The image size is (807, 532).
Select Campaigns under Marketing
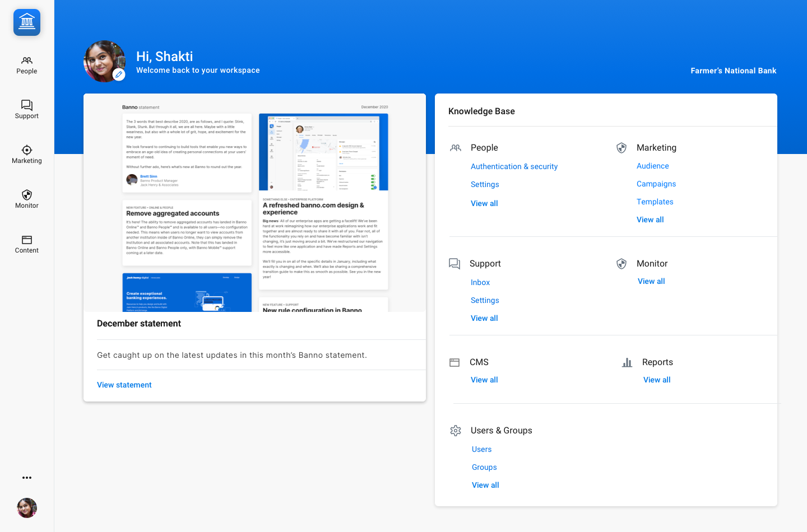click(656, 184)
